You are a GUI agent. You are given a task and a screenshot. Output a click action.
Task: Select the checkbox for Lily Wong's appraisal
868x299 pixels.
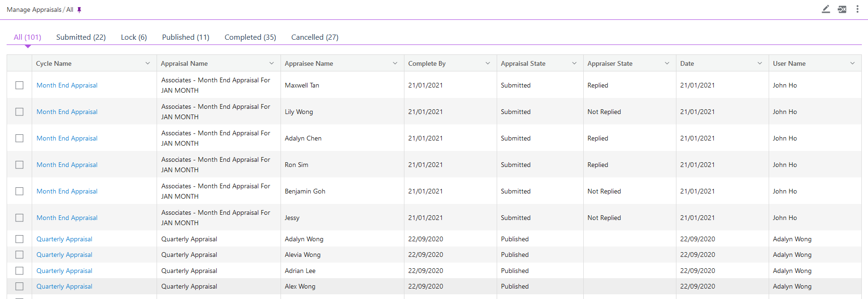pos(19,112)
